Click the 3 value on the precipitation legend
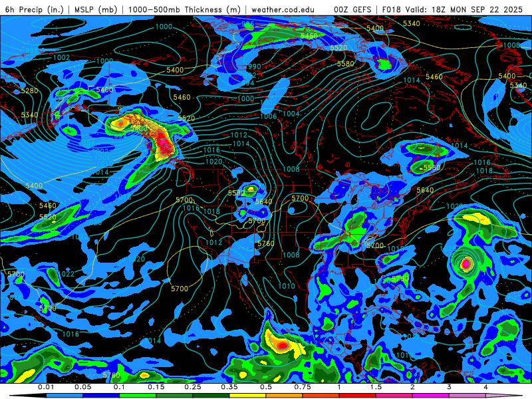 (x=450, y=387)
